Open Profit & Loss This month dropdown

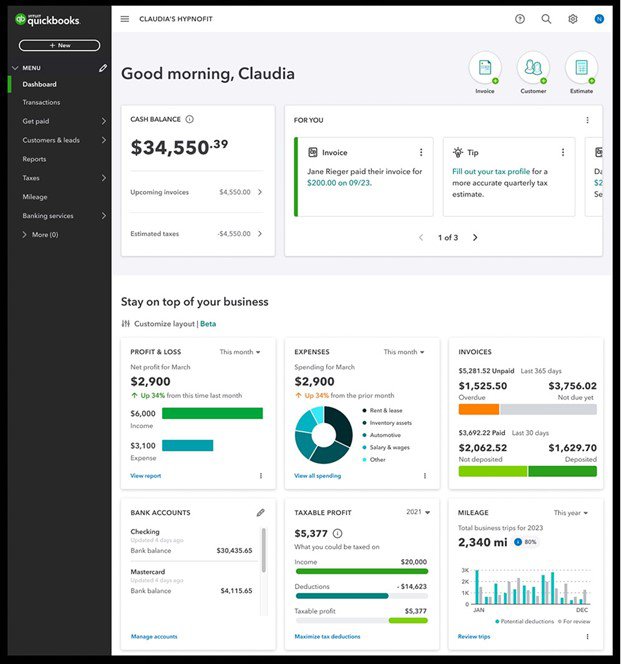240,352
